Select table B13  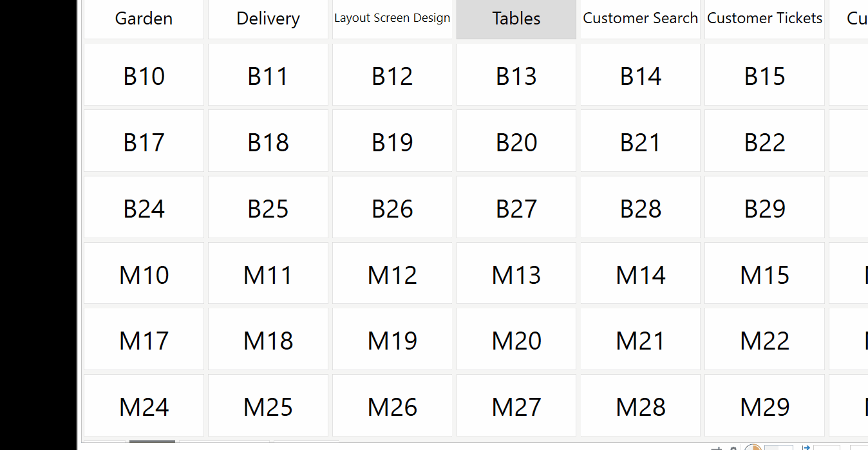(516, 75)
